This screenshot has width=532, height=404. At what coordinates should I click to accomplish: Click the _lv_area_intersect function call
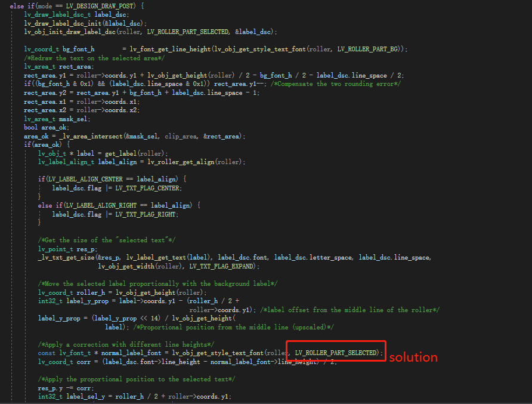152,136
